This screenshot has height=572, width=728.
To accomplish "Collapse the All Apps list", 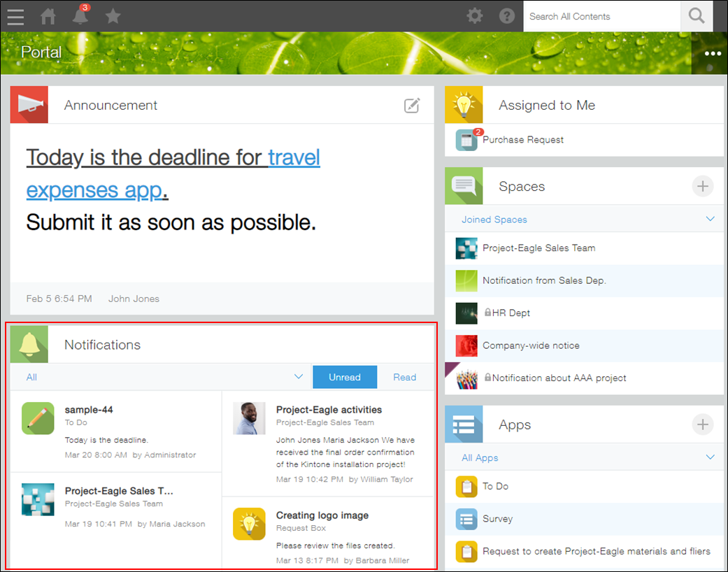I will (x=711, y=457).
